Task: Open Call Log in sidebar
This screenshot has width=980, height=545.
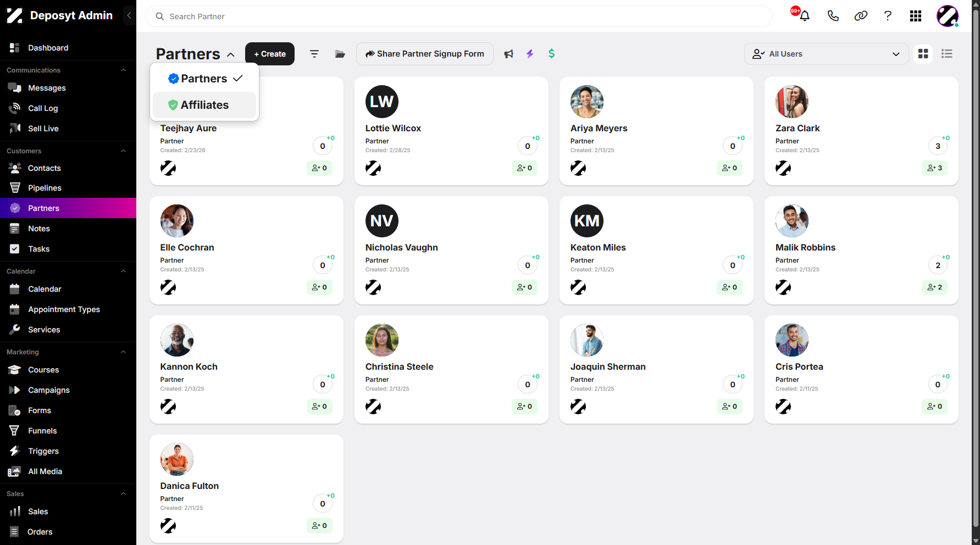Action: coord(68,108)
